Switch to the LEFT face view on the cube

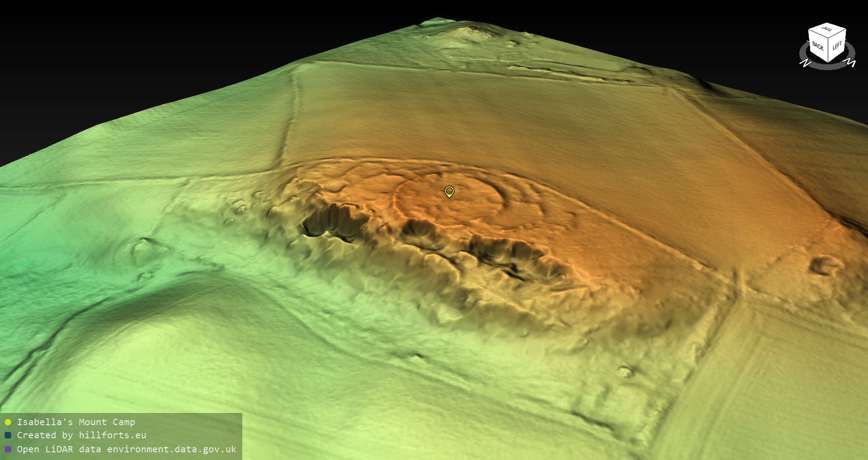click(x=837, y=45)
